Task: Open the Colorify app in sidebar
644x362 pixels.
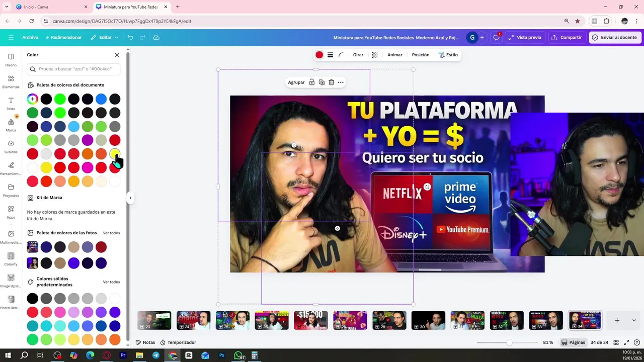Action: (x=11, y=259)
